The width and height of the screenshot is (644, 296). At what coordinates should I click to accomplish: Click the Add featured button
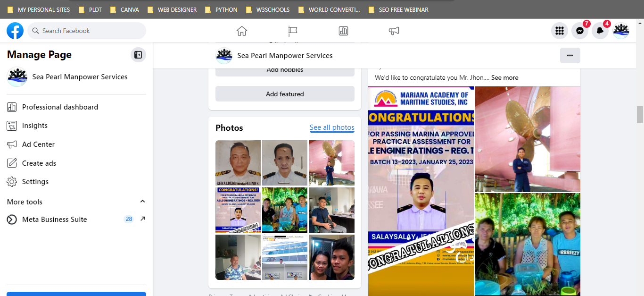pyautogui.click(x=285, y=94)
